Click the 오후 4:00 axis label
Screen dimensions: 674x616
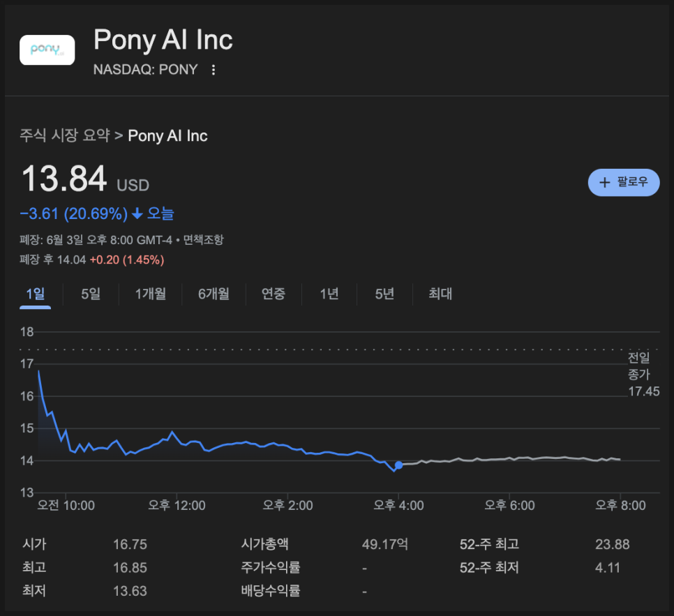coord(398,505)
